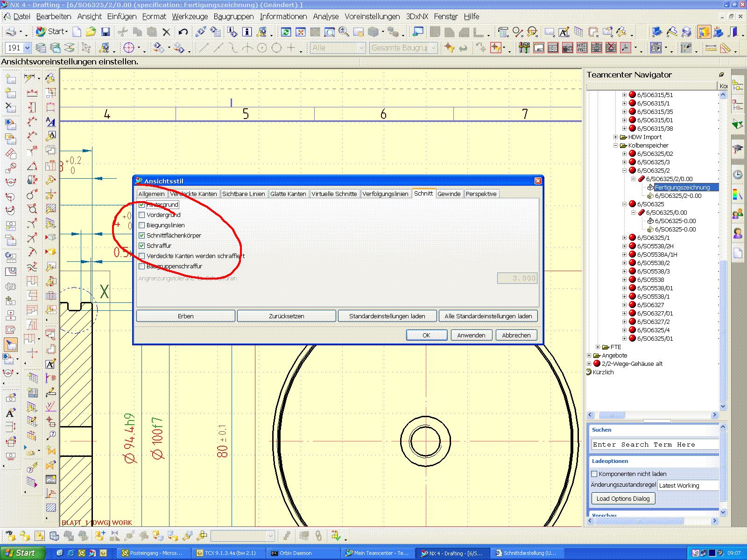Image resolution: width=747 pixels, height=560 pixels.
Task: Collapse tree item 6/SO6325/2
Action: click(x=625, y=171)
